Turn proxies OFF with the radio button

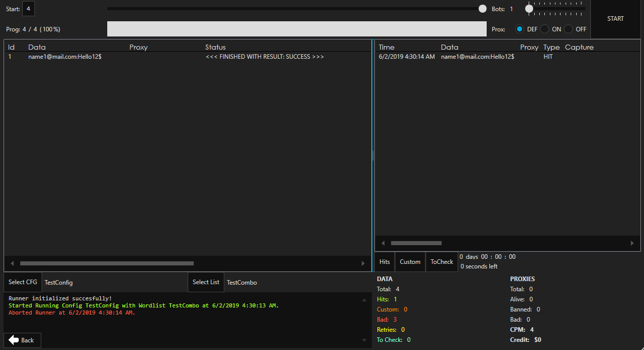tap(570, 29)
